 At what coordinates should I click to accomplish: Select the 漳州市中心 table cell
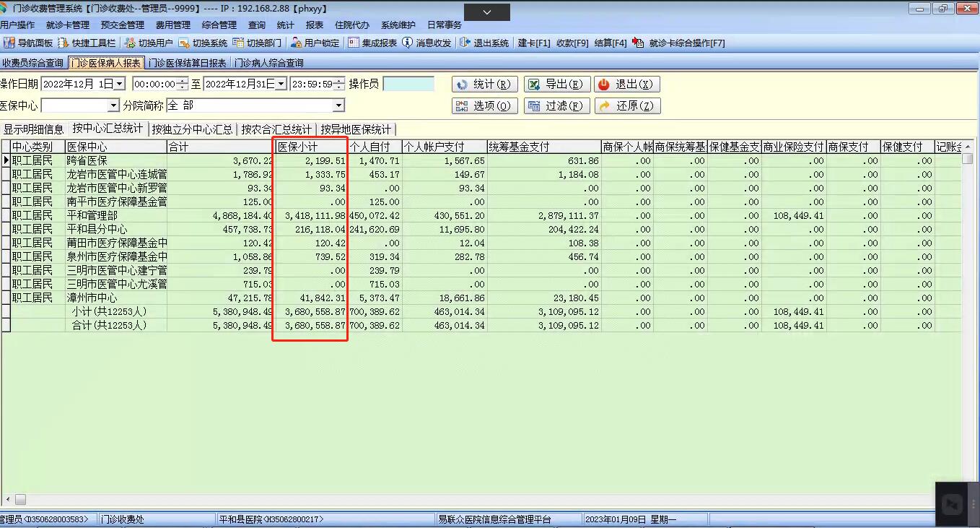[x=116, y=298]
